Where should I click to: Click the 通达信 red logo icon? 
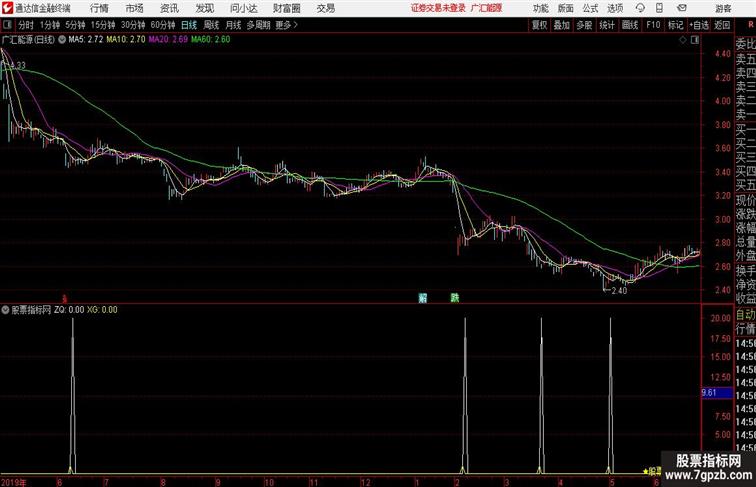7,8
